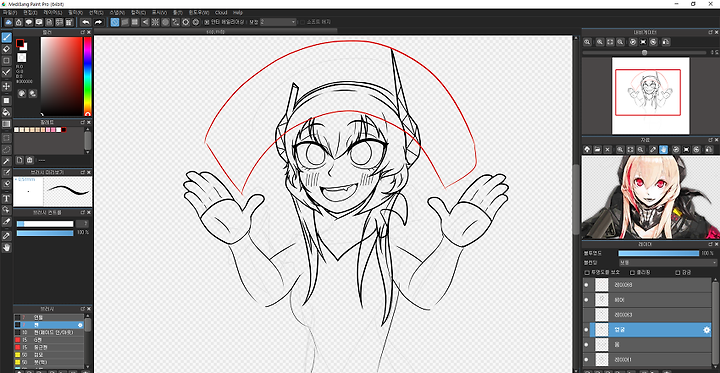Image resolution: width=720 pixels, height=373 pixels.
Task: Toggle the lock checkbox in Layers panel
Action: (677, 272)
